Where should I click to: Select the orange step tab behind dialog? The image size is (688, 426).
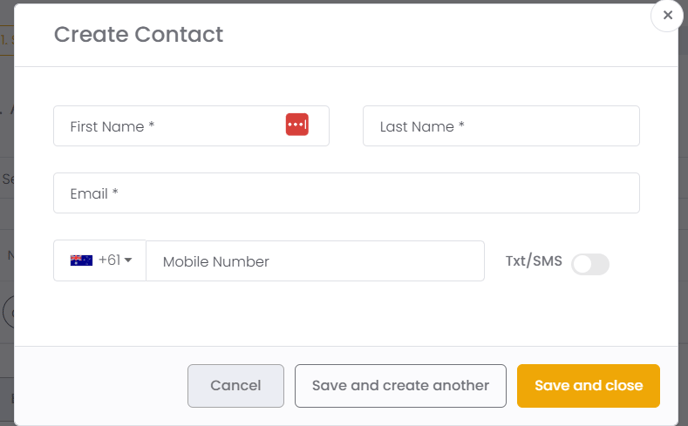[x=7, y=40]
